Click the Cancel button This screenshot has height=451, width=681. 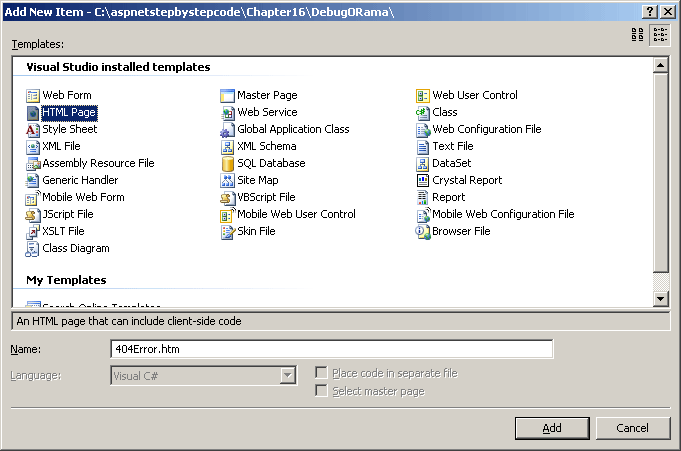coord(632,428)
